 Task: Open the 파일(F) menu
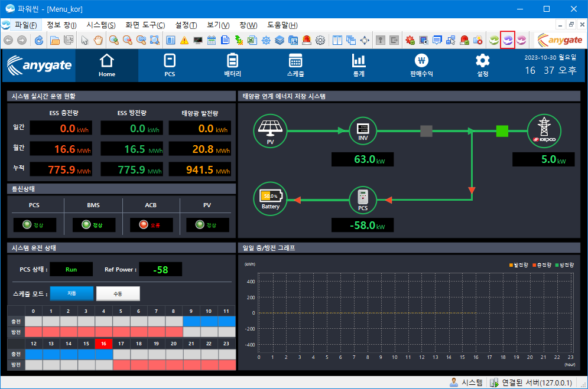[25, 25]
